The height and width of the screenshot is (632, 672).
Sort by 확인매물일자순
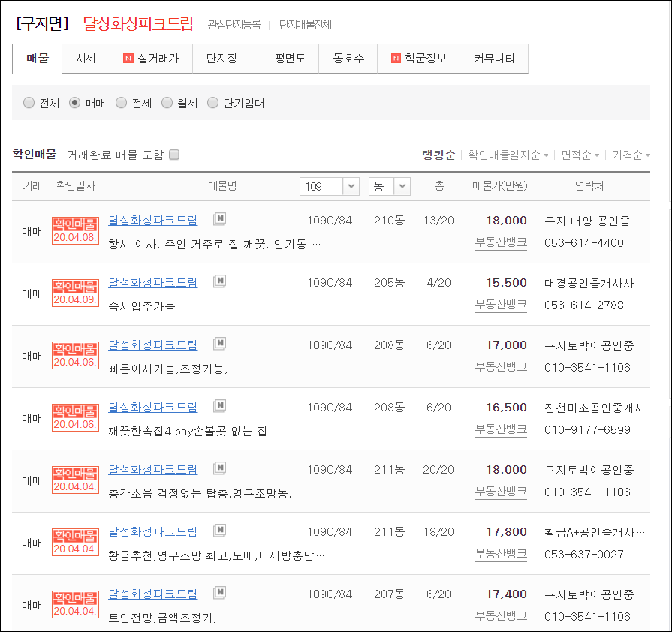pos(508,155)
